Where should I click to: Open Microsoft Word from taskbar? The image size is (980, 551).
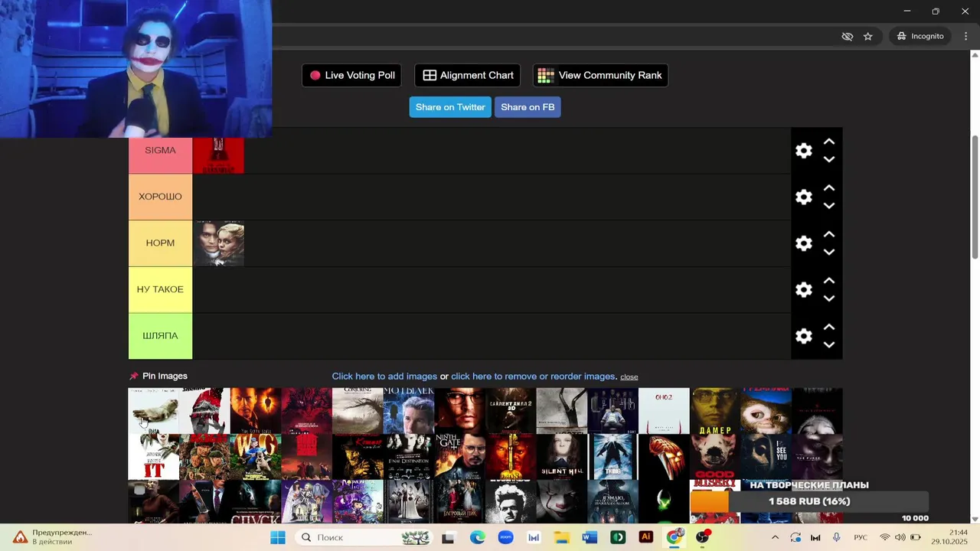coord(590,537)
